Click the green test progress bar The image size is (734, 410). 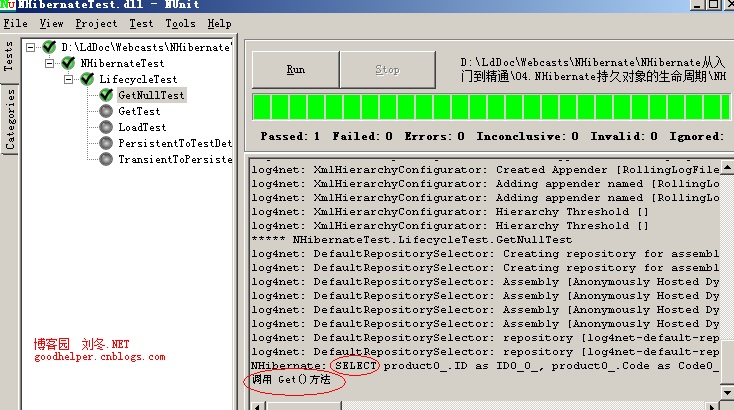click(491, 107)
